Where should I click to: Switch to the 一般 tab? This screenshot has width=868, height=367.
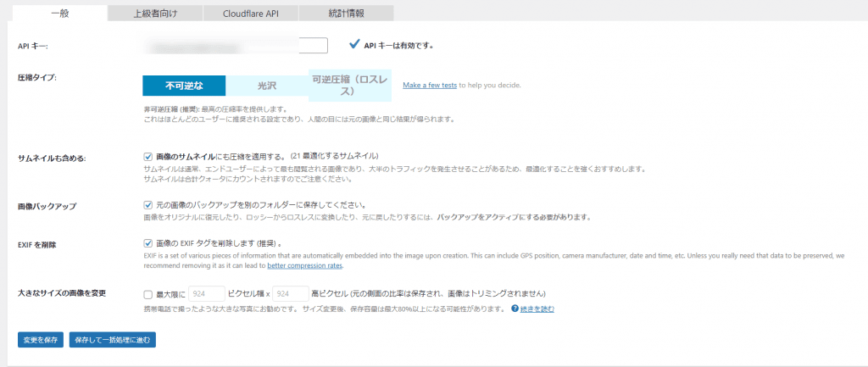point(59,14)
